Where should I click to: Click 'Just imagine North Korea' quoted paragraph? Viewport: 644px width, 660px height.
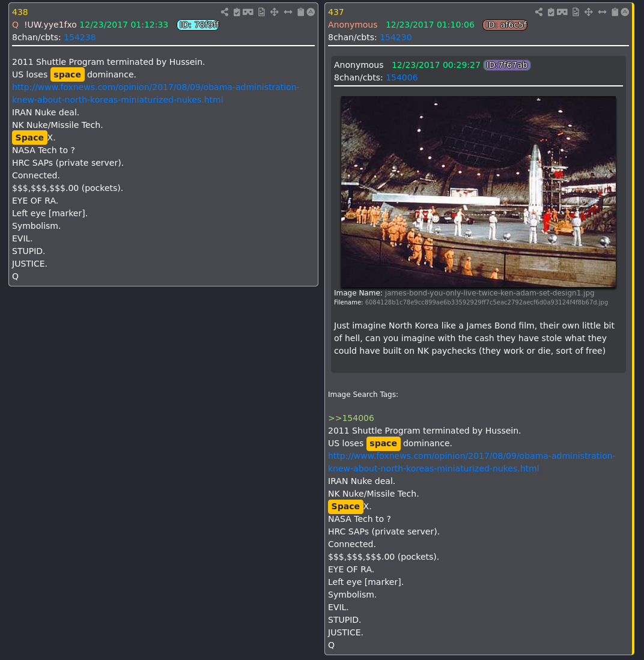(474, 339)
